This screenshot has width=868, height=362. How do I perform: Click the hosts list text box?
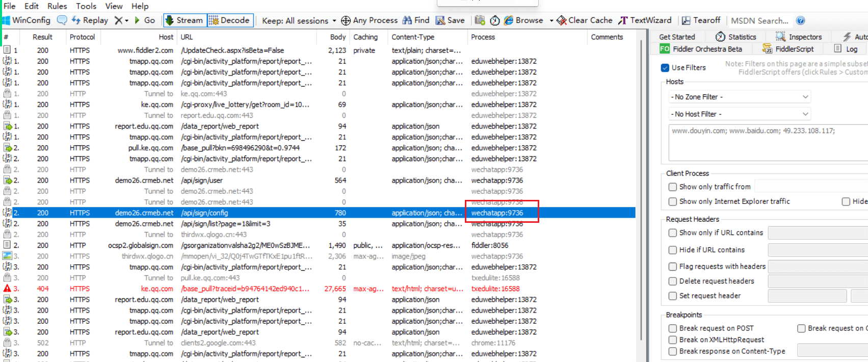[768, 143]
